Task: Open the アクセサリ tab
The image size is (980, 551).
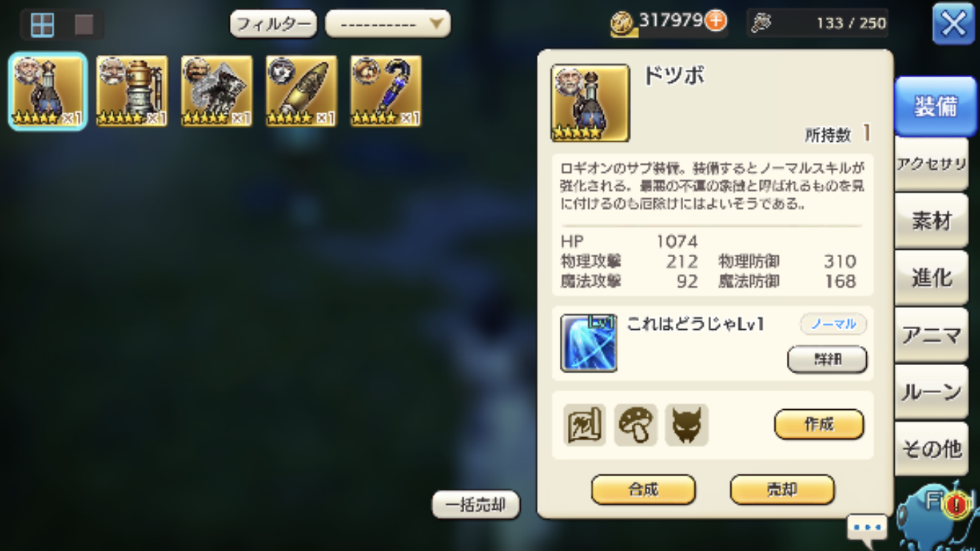Action: click(932, 164)
